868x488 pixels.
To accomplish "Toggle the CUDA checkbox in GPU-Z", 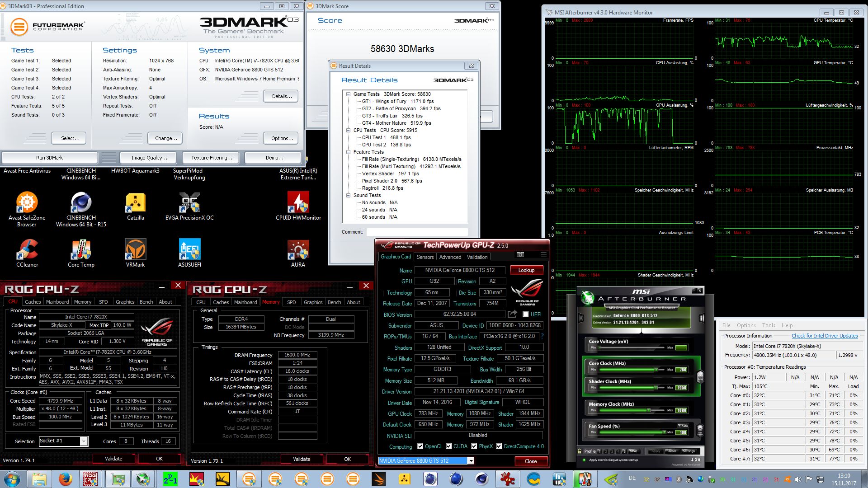I will click(449, 446).
